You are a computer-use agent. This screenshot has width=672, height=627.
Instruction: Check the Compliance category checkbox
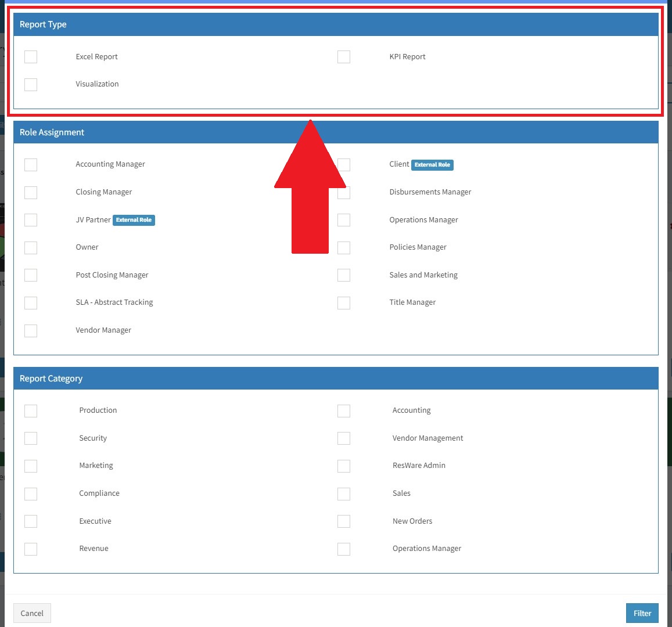(x=30, y=493)
